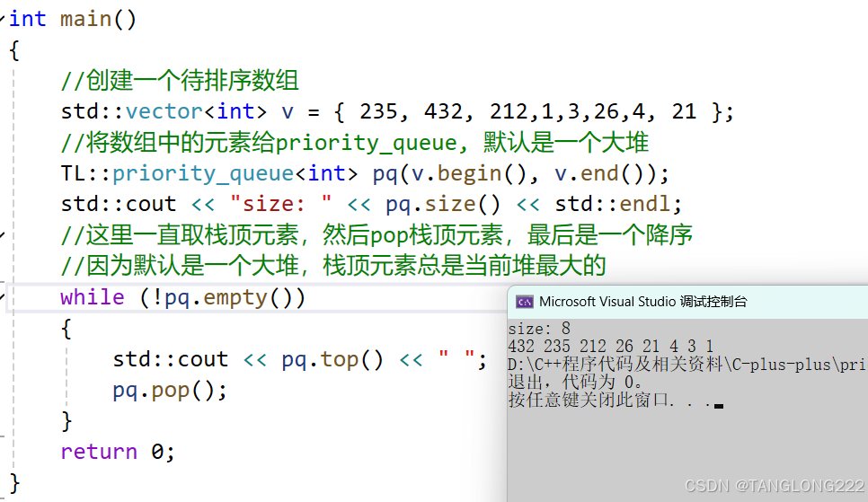This screenshot has width=868, height=502.
Task: Click the comment line beginning with 因为默认
Action: 333,266
